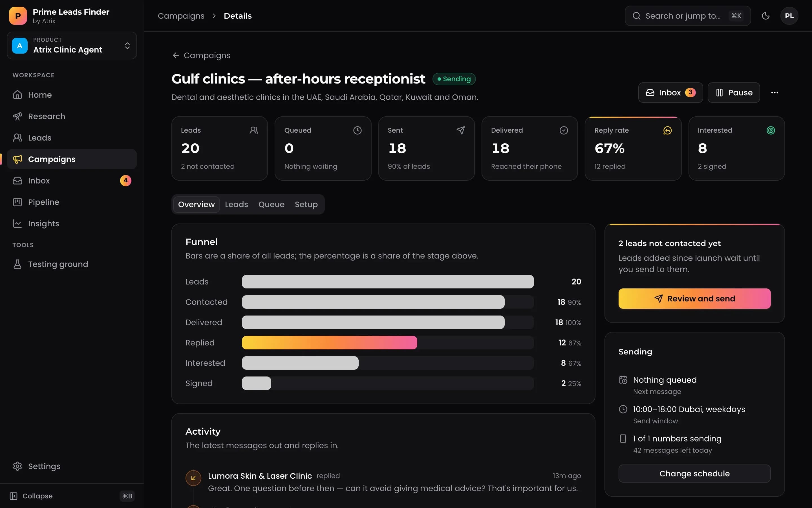Open Settings in the sidebar
Image resolution: width=812 pixels, height=508 pixels.
[x=72, y=466]
